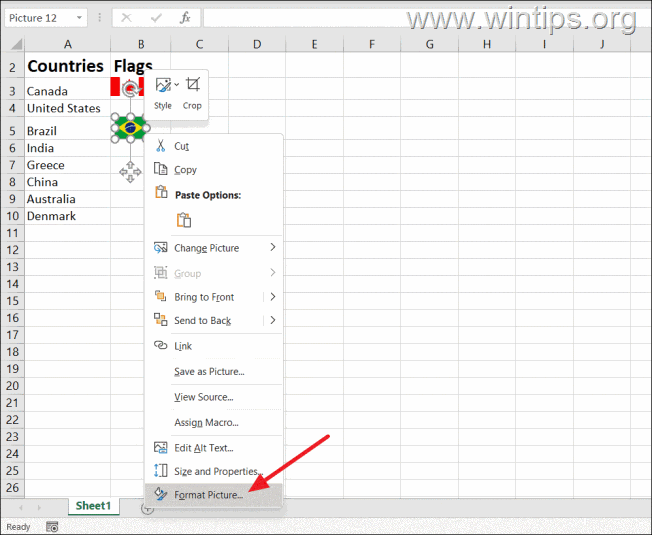The image size is (652, 535).
Task: Click the Copy icon in context menu
Action: (x=161, y=169)
